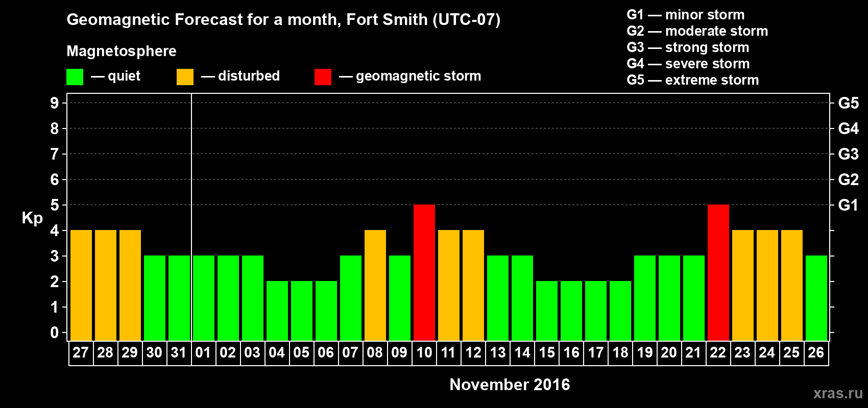Screen dimensions: 868x408
Task: Select the red storm bar for day 22
Action: tap(718, 273)
